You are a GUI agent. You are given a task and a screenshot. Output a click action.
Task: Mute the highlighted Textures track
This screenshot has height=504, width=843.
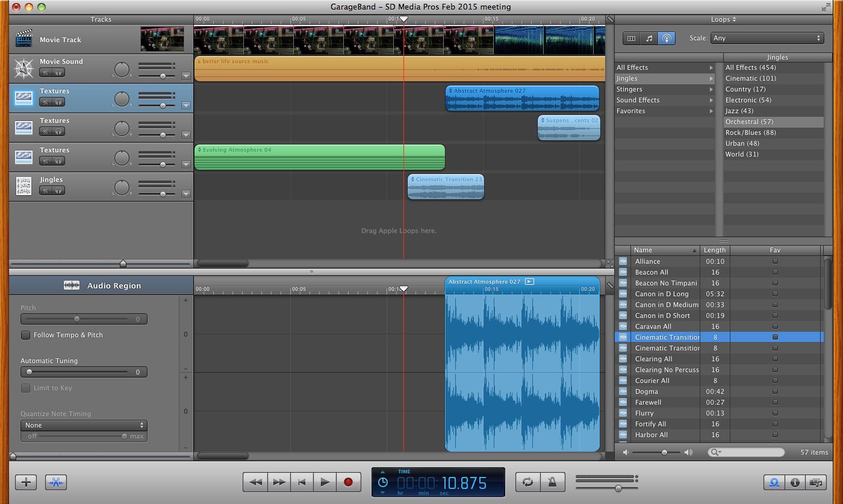pos(46,102)
